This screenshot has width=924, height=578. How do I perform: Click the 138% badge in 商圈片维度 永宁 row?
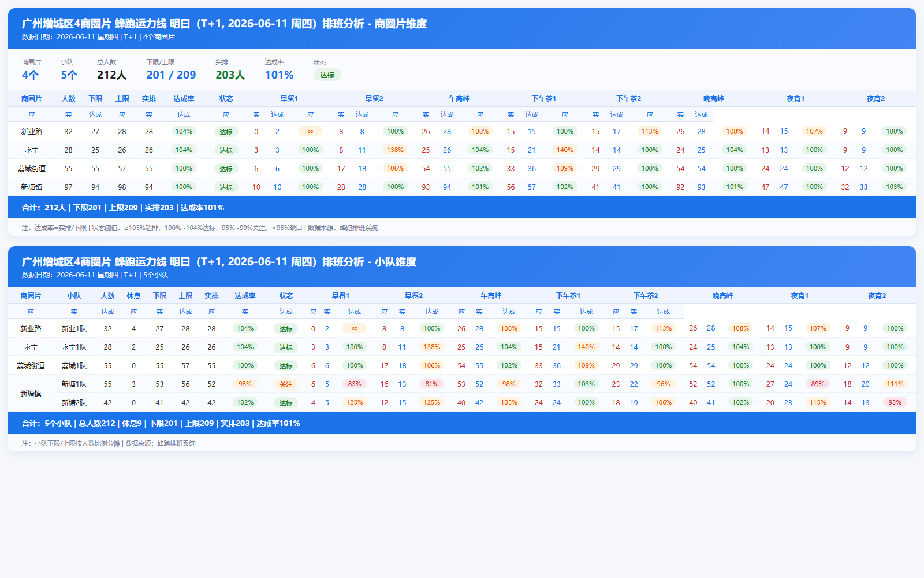(x=395, y=150)
